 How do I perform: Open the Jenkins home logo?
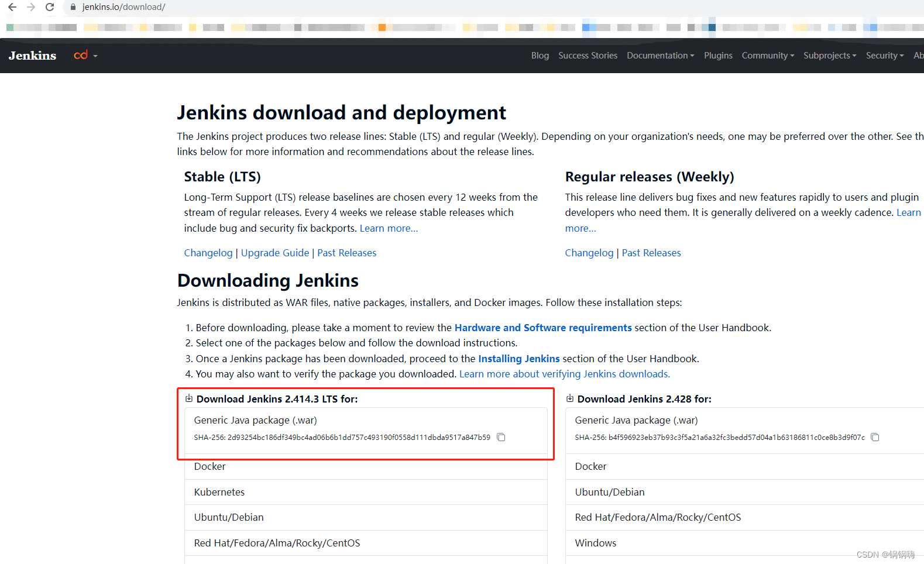point(33,56)
